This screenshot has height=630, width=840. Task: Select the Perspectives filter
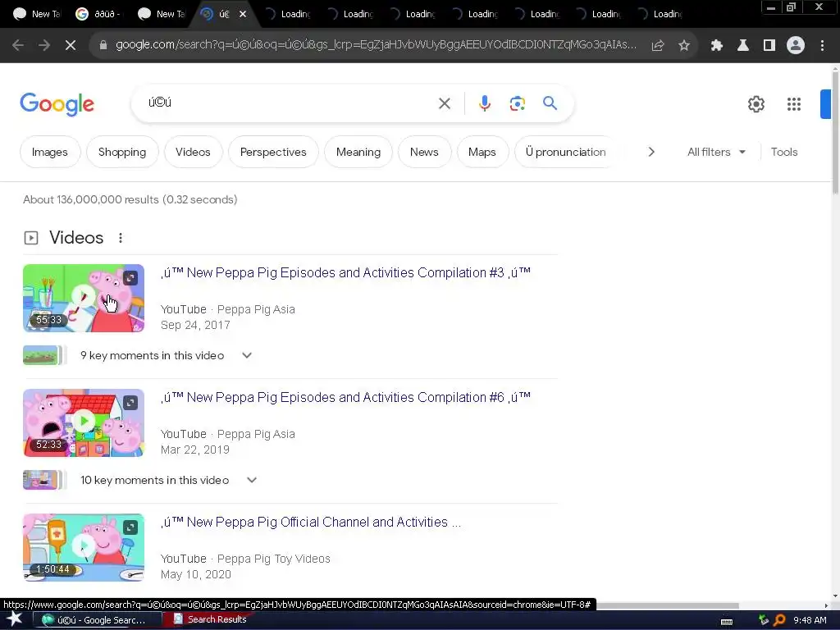[x=273, y=152]
